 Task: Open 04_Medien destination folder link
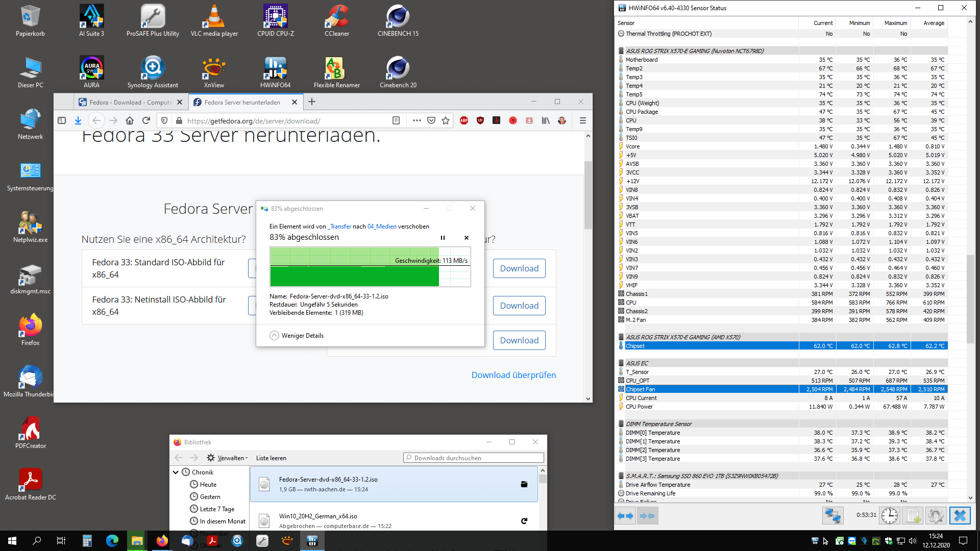point(382,227)
